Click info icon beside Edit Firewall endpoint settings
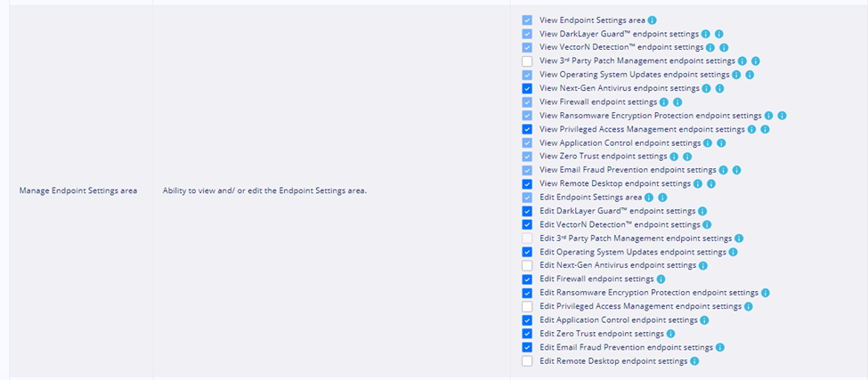 click(x=661, y=279)
